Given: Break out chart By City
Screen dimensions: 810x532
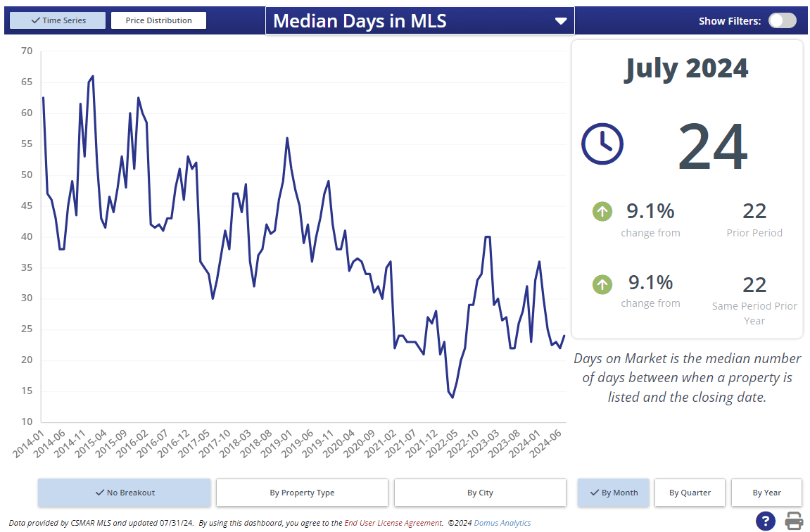Looking at the screenshot, I should click(480, 493).
